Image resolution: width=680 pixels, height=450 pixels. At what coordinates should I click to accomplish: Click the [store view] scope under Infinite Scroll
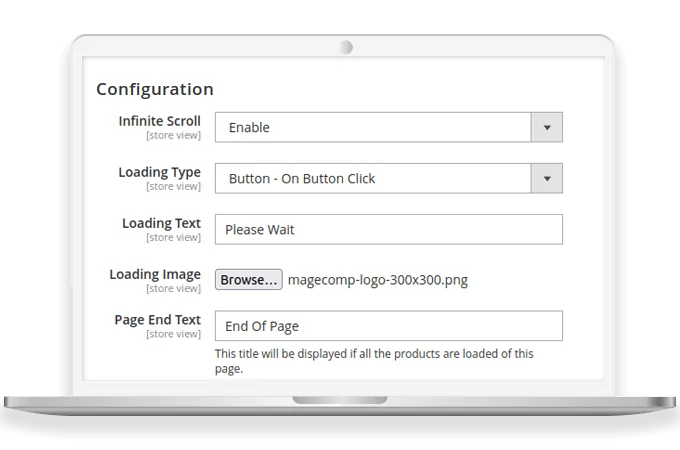pos(173,135)
